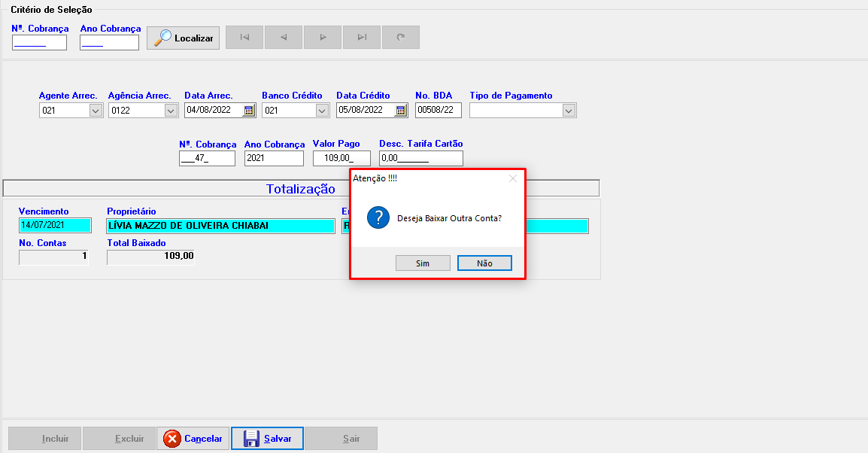Screen dimensions: 868x453
Task: Go to first record navigation arrow
Action: (244, 38)
